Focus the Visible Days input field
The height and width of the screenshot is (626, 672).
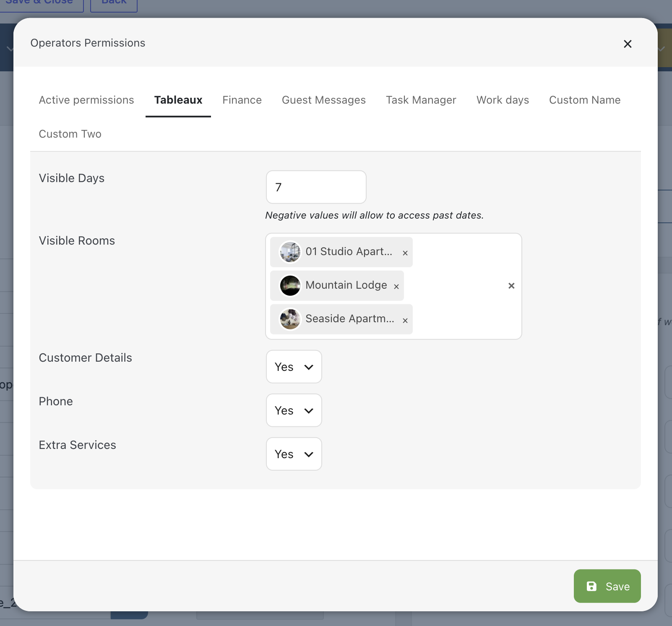(x=316, y=187)
